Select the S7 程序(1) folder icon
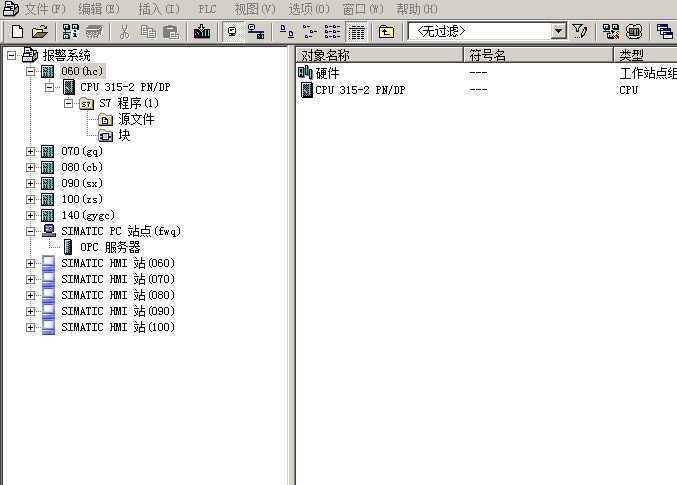 point(86,104)
